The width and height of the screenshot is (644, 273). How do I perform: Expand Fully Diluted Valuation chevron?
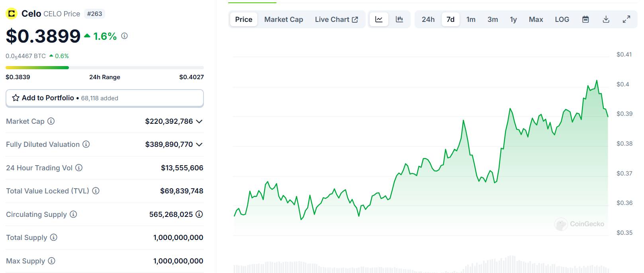(x=199, y=144)
